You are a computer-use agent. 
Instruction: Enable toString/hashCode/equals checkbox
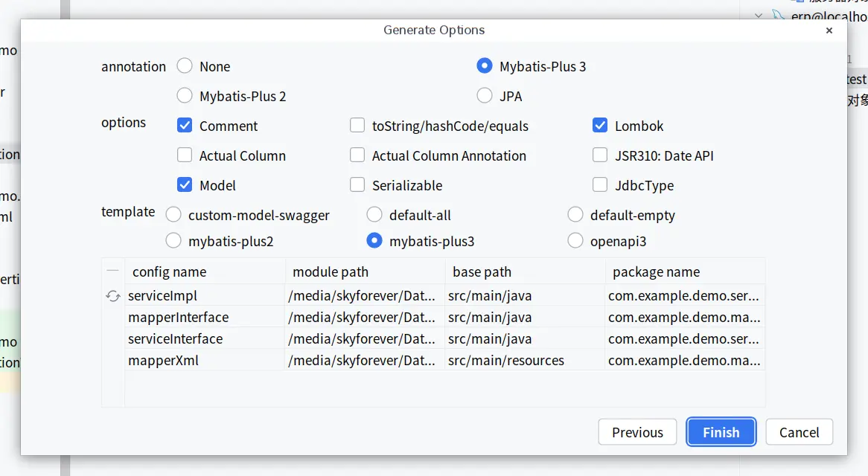point(357,126)
